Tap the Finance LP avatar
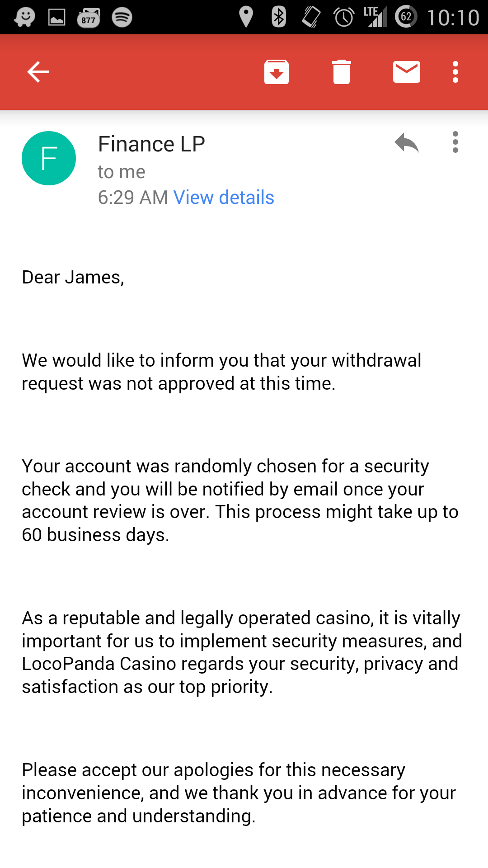The height and width of the screenshot is (868, 488). tap(49, 158)
